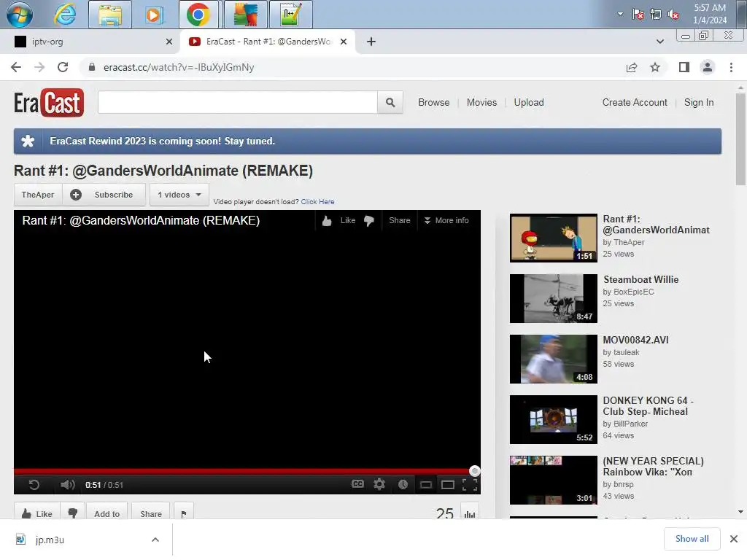
Task: Reload the page
Action: click(63, 67)
